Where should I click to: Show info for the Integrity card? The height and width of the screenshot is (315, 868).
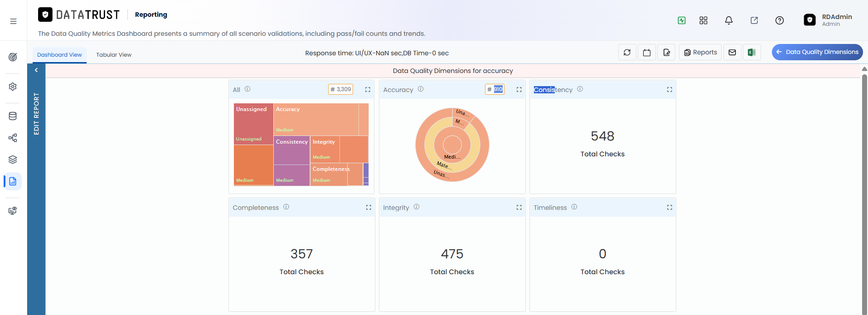tap(417, 207)
